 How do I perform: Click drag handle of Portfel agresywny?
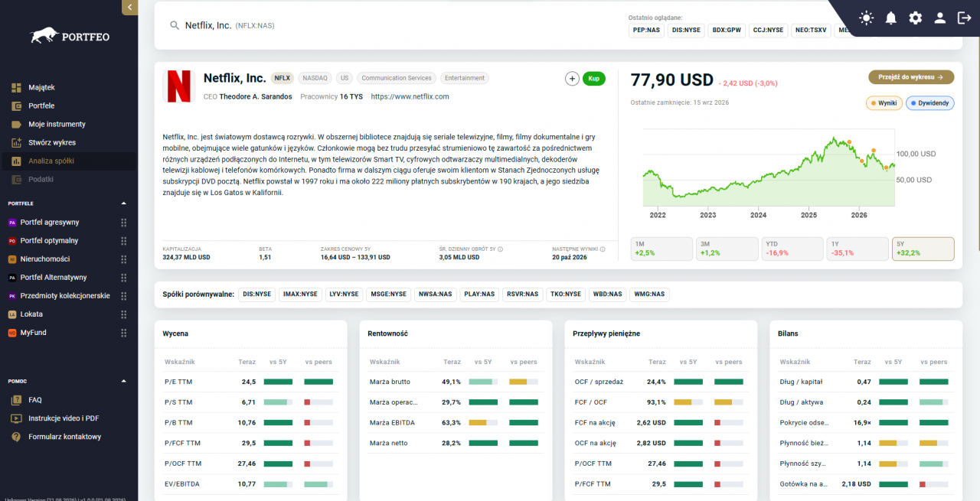point(124,222)
